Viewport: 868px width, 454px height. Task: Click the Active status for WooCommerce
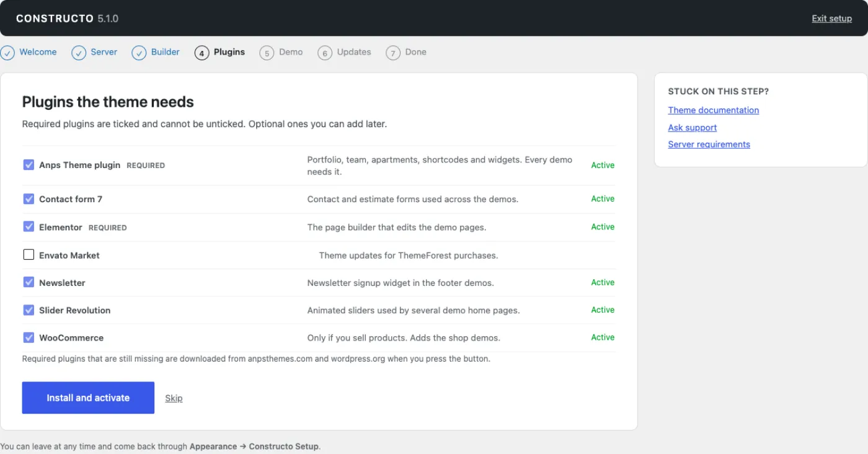tap(603, 337)
